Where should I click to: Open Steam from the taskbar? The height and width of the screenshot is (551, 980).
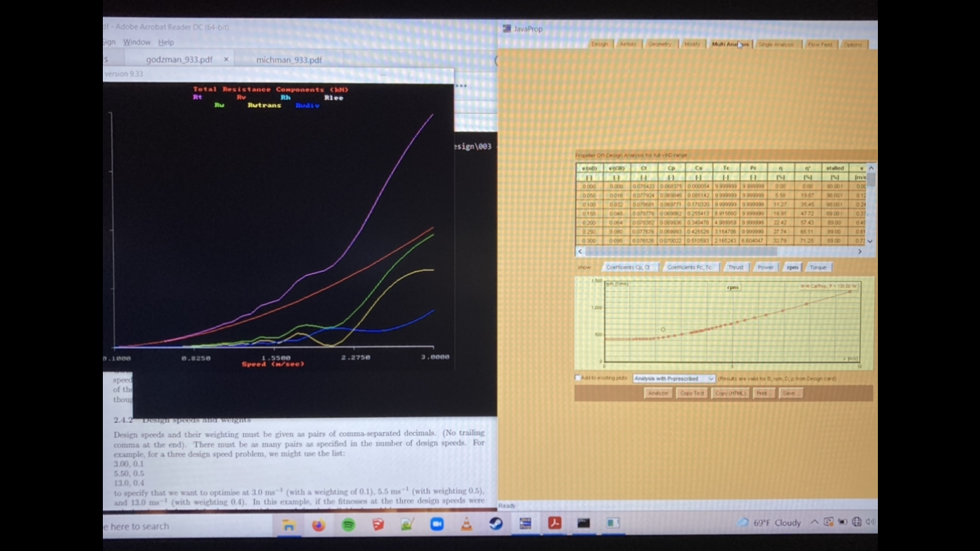tap(496, 524)
